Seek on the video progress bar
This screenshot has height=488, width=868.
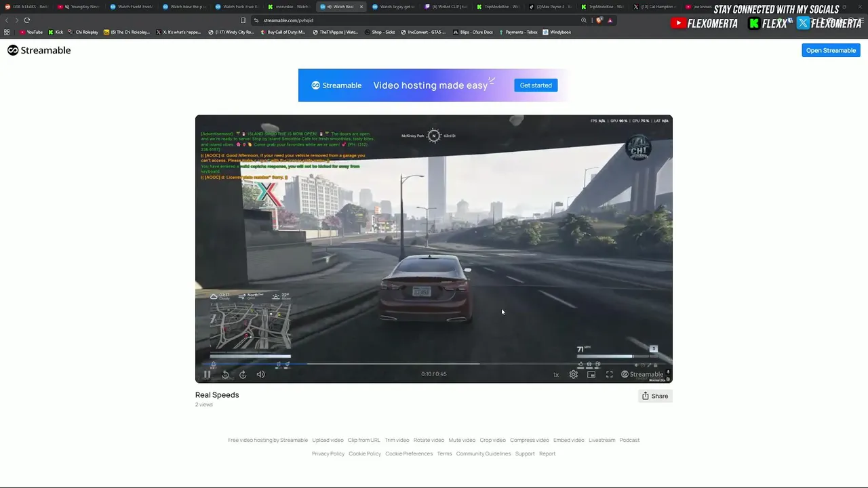point(434,364)
